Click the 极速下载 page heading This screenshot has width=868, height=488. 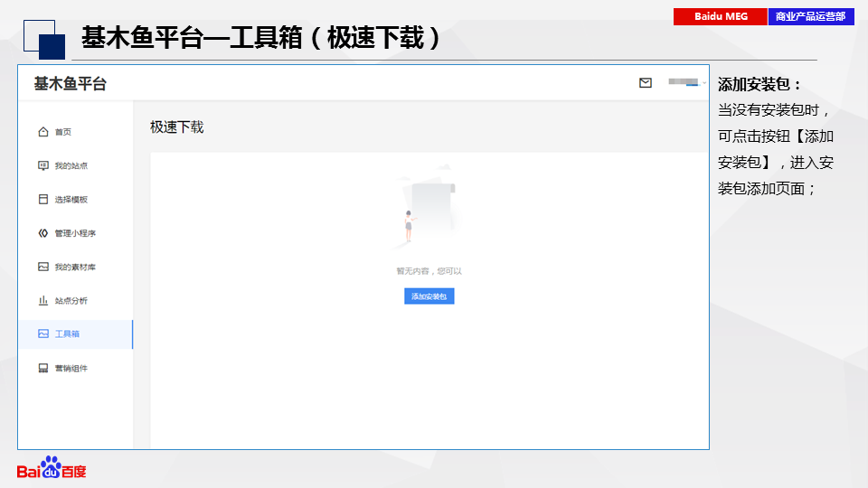click(176, 127)
